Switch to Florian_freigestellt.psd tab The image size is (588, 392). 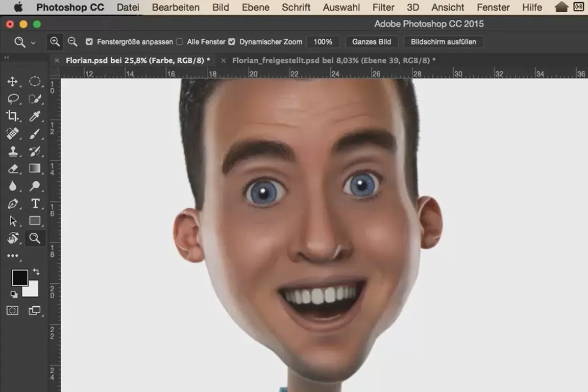click(334, 60)
